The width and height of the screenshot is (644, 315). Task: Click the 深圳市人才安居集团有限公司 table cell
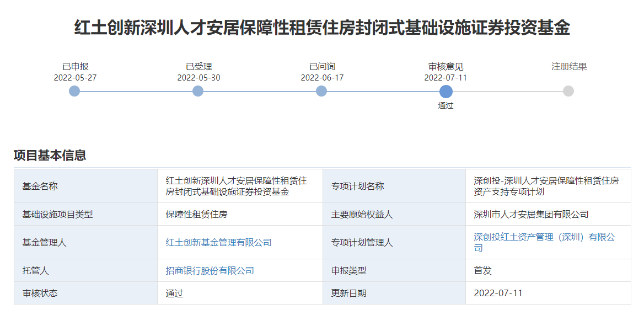(x=531, y=215)
